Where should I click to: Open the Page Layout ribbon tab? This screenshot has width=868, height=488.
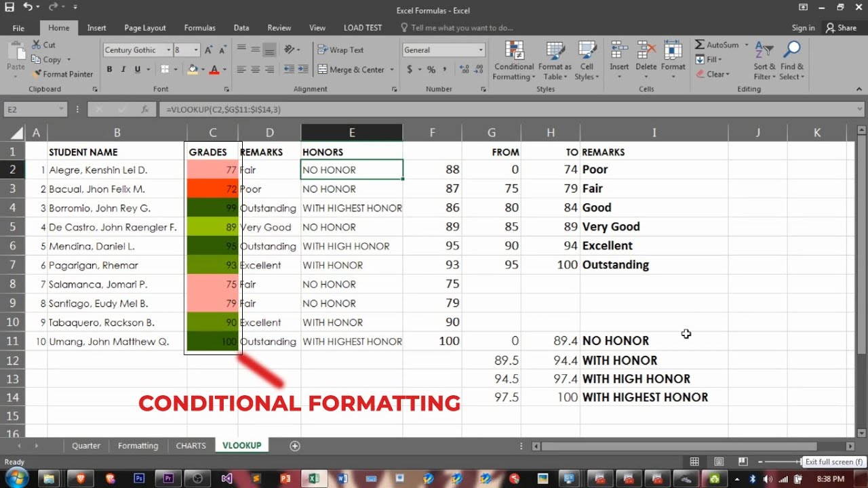(x=145, y=28)
